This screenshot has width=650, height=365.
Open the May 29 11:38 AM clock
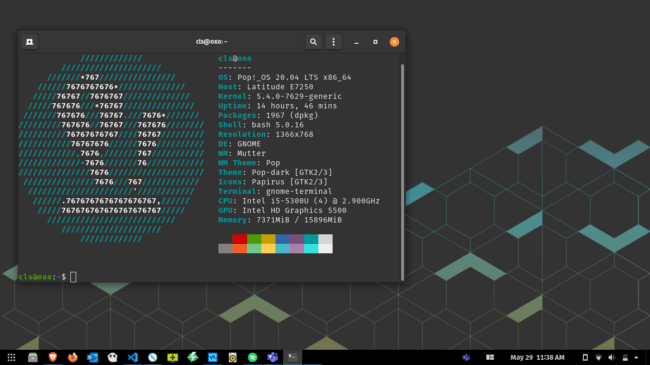point(537,357)
